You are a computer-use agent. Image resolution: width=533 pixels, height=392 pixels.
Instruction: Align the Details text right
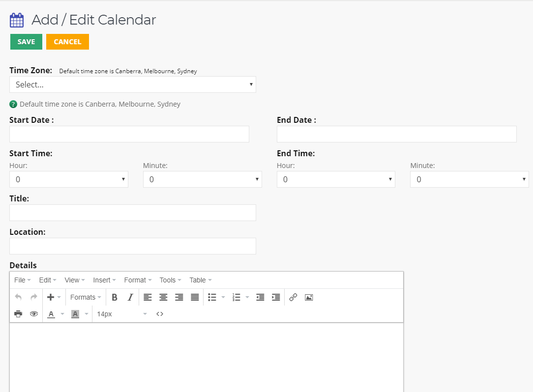point(179,297)
